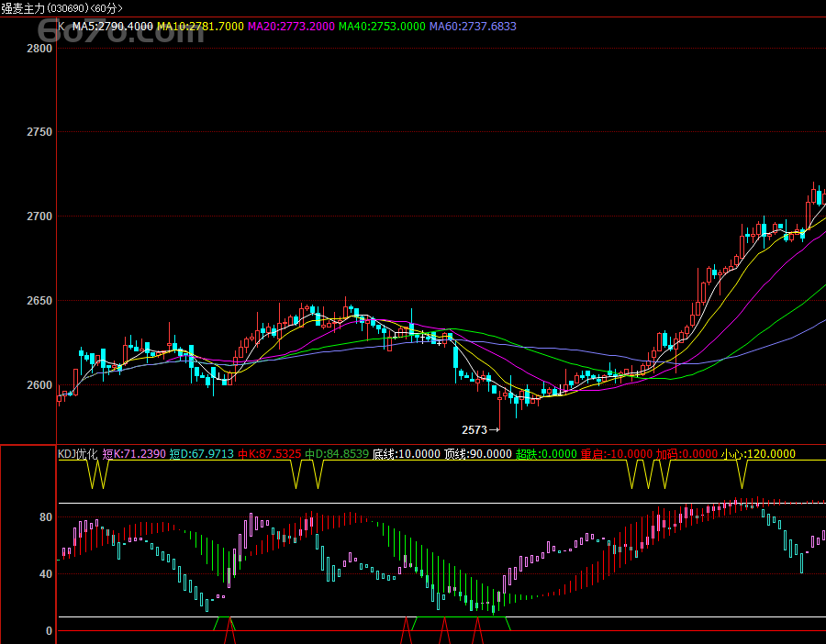Click the MA40:2753.0000 indicator label
Image resolution: width=826 pixels, height=644 pixels.
(x=382, y=27)
